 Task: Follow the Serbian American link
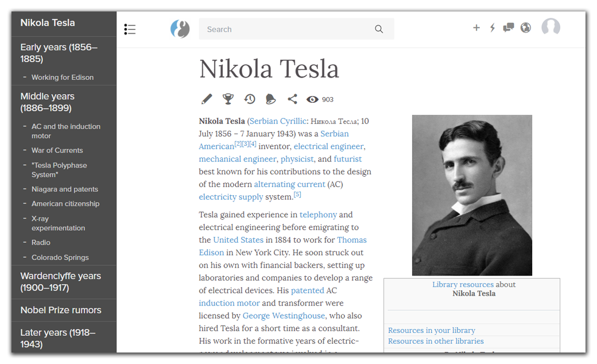(274, 140)
